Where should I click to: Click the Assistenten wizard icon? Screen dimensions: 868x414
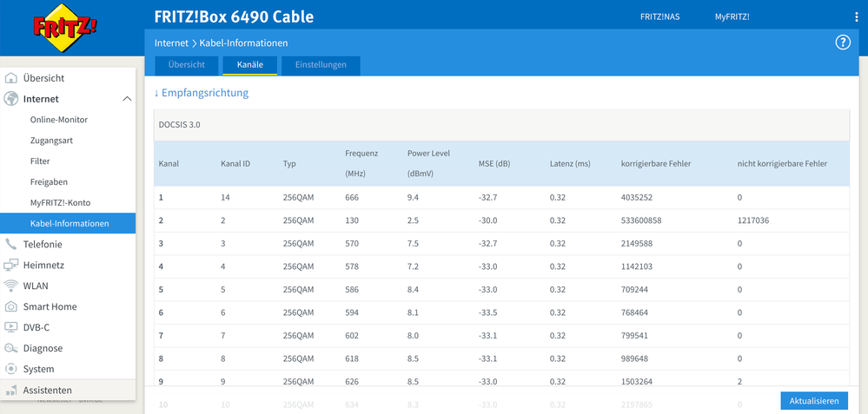coord(11,391)
